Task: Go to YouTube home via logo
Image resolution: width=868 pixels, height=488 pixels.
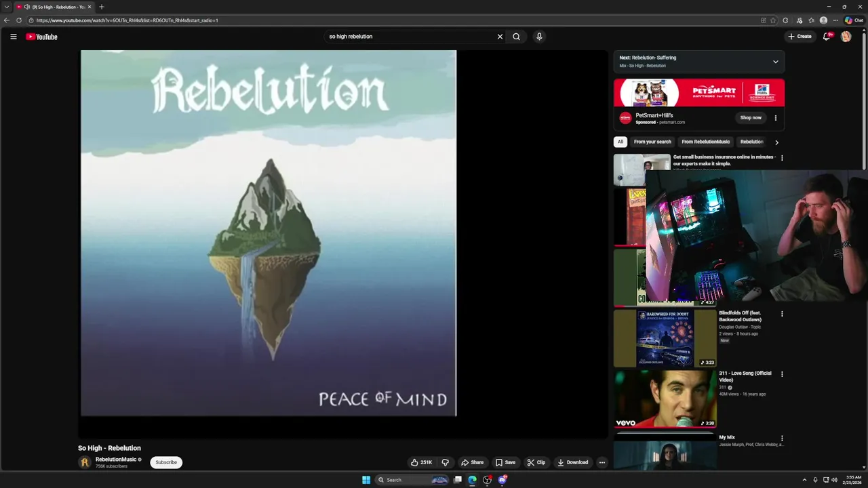Action: (x=41, y=37)
